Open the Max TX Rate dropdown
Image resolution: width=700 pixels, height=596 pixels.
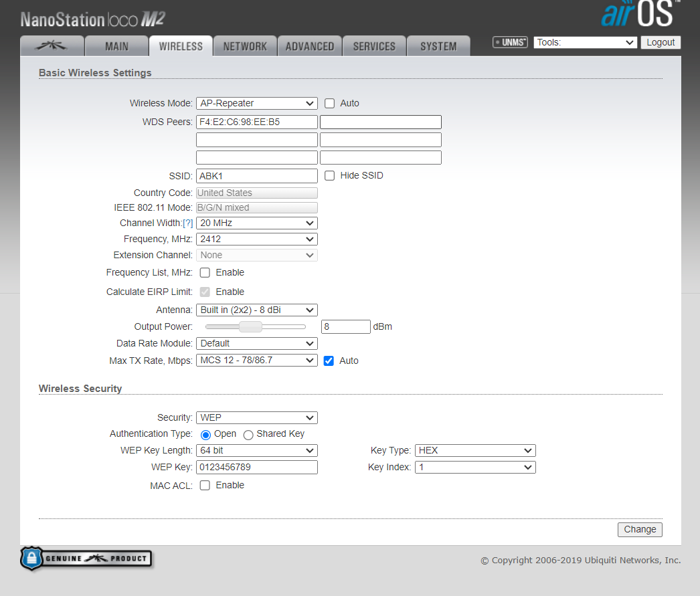(257, 361)
